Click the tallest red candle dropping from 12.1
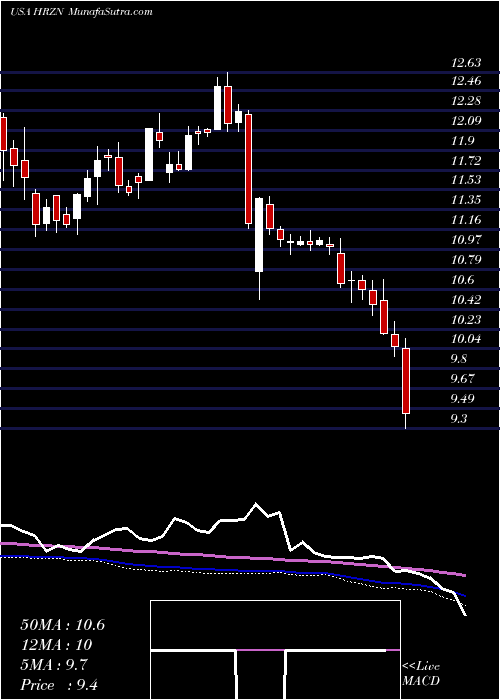The height and width of the screenshot is (700, 500). tap(248, 169)
